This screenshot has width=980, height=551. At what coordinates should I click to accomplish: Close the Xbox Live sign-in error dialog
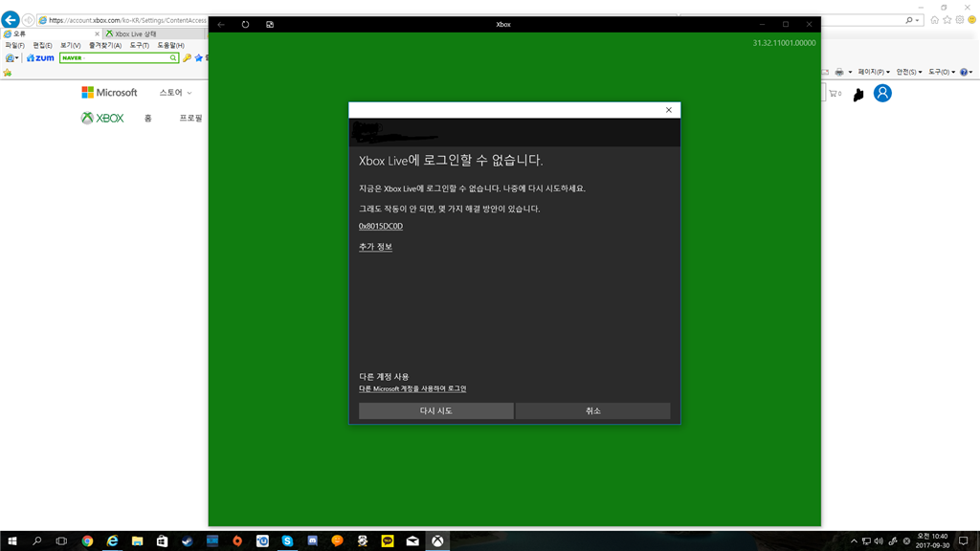click(x=669, y=110)
